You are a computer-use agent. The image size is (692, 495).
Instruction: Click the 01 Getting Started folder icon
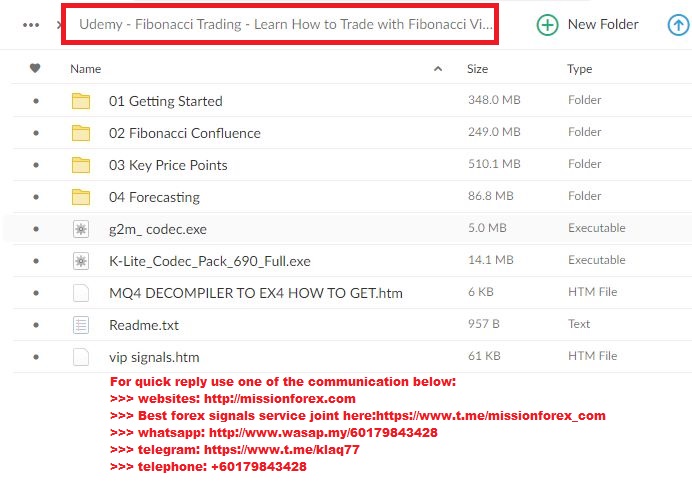[x=81, y=101]
